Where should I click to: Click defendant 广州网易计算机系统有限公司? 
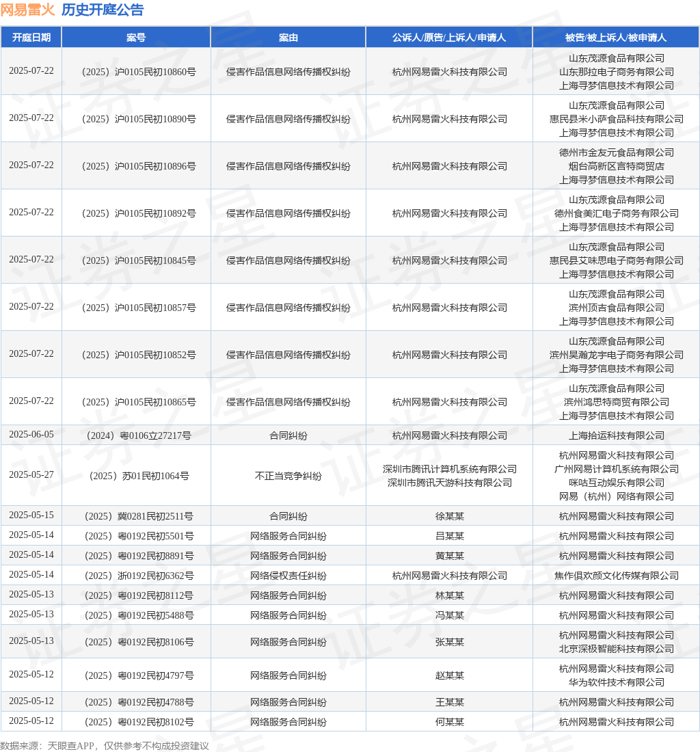click(617, 469)
